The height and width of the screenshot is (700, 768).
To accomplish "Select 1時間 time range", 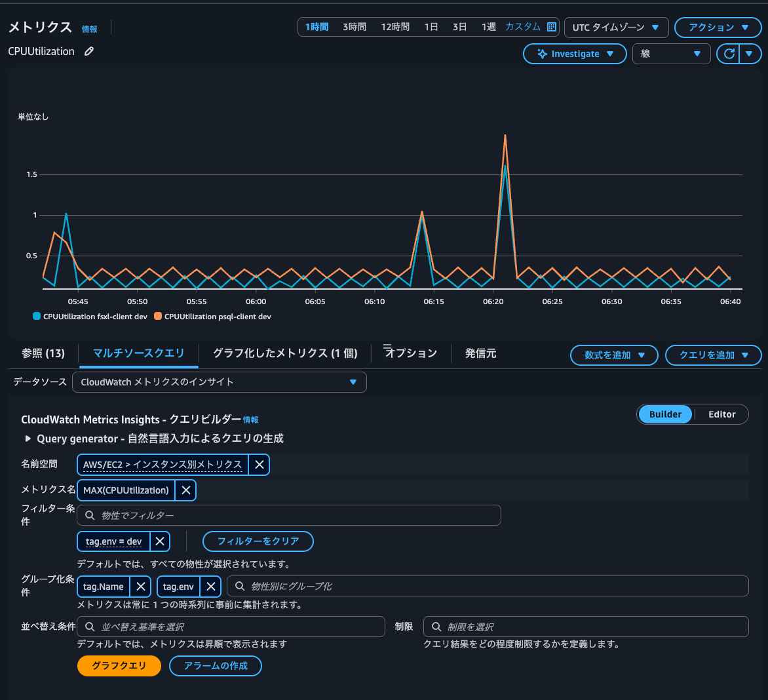I will (317, 27).
